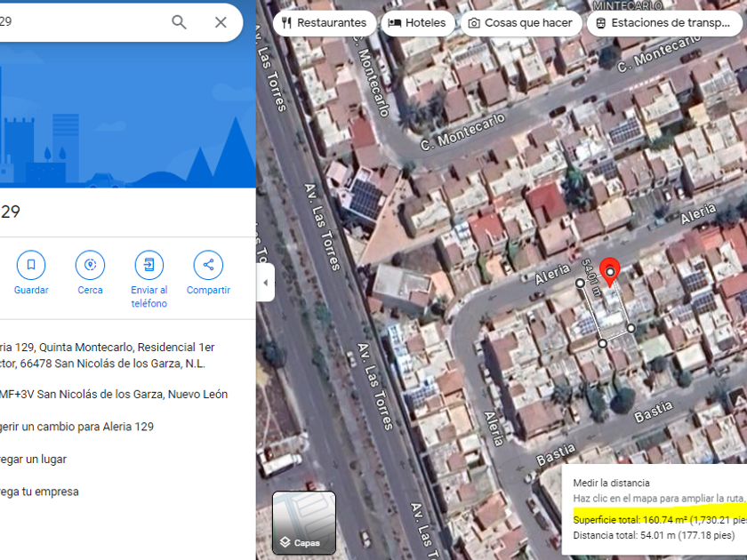
Task: Click the place title ending in 29
Action: (10, 212)
